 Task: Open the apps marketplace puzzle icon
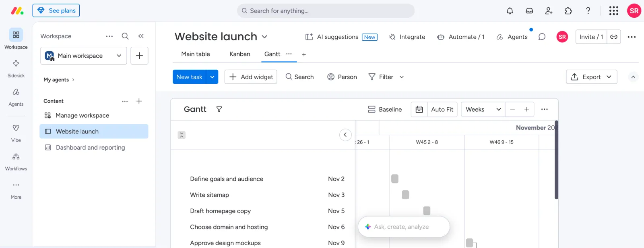click(x=568, y=11)
